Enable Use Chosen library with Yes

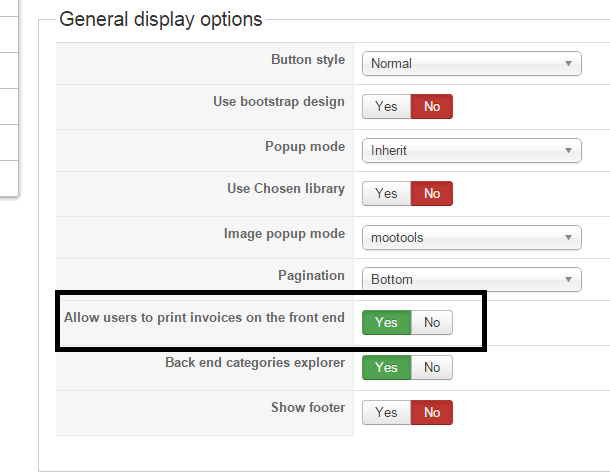pyautogui.click(x=386, y=193)
